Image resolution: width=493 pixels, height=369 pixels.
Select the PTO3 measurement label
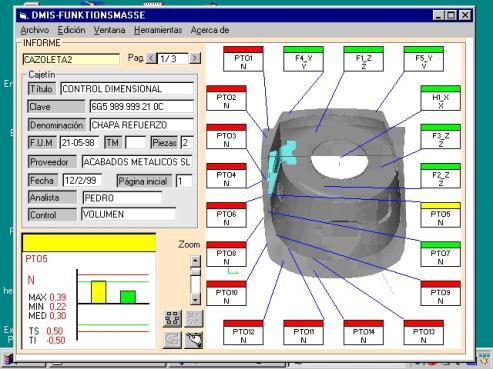pos(226,137)
